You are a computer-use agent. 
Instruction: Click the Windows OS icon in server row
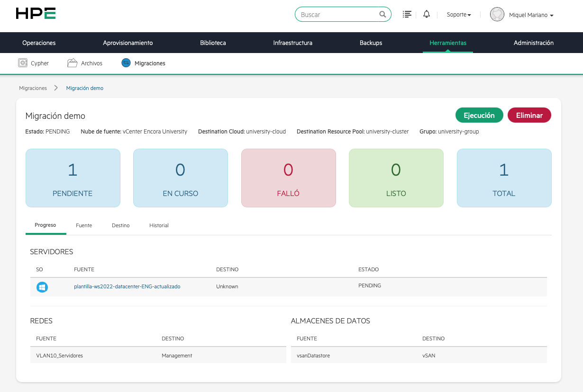click(x=42, y=287)
